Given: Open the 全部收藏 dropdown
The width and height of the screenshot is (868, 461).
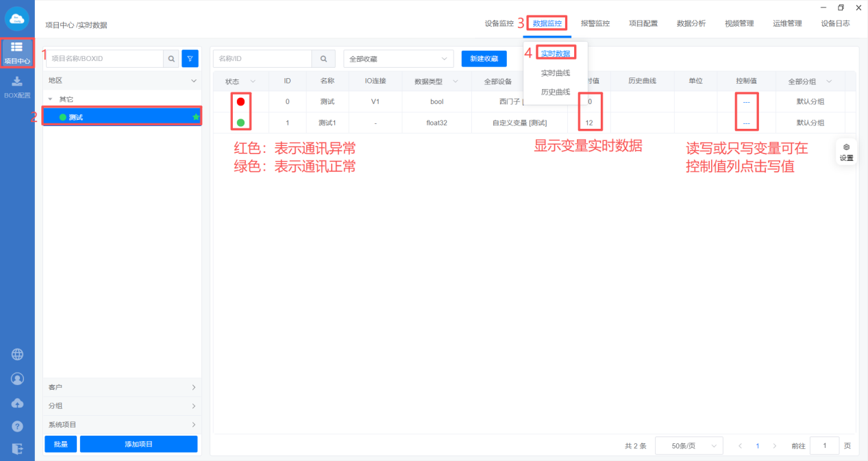Looking at the screenshot, I should 398,59.
